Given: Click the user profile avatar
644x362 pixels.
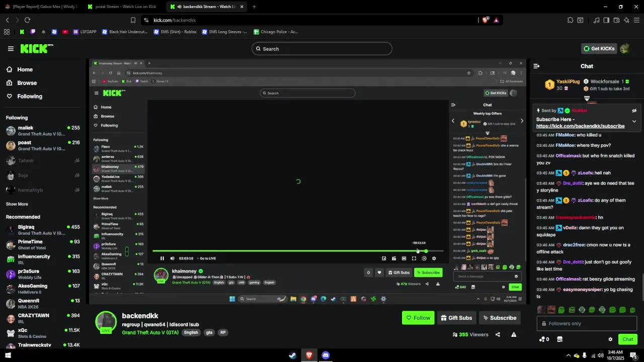Looking at the screenshot, I should (625, 49).
